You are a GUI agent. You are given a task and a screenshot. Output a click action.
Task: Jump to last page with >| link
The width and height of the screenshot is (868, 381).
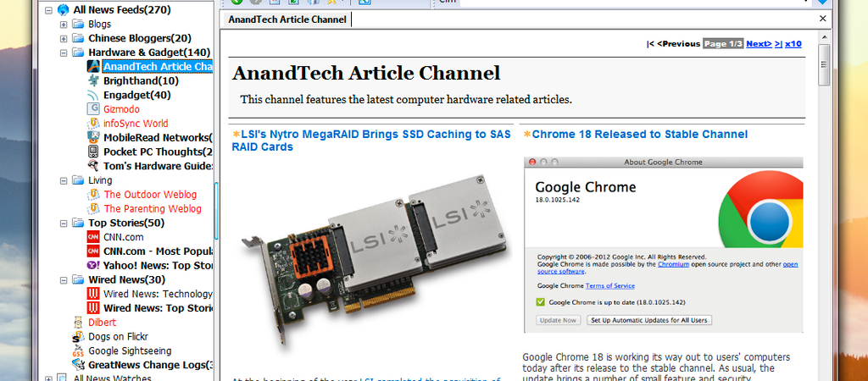[778, 44]
